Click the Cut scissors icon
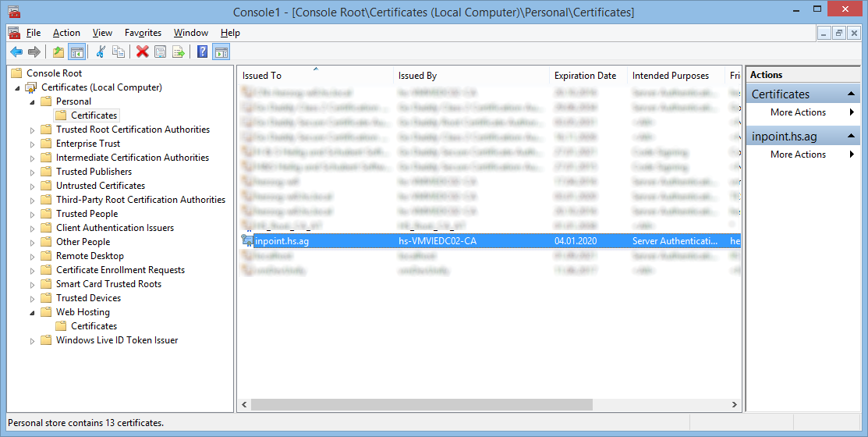Screen dimensions: 868x437 tap(101, 52)
